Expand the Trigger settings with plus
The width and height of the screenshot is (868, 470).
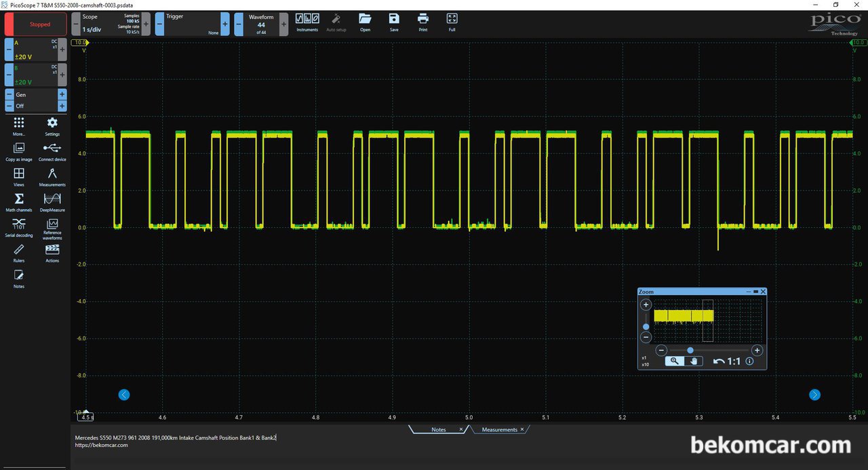coord(225,24)
